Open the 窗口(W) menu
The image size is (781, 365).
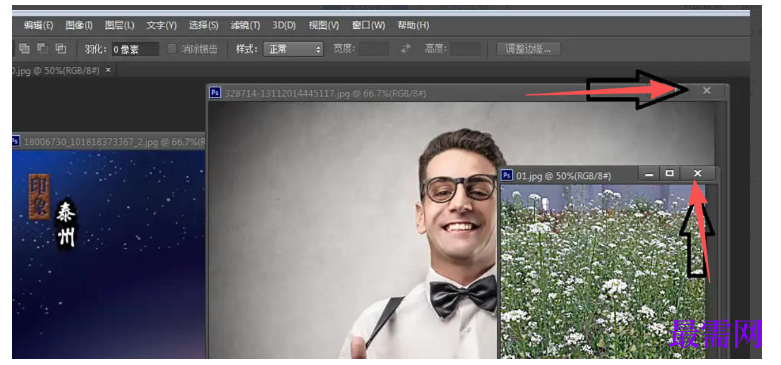point(369,25)
